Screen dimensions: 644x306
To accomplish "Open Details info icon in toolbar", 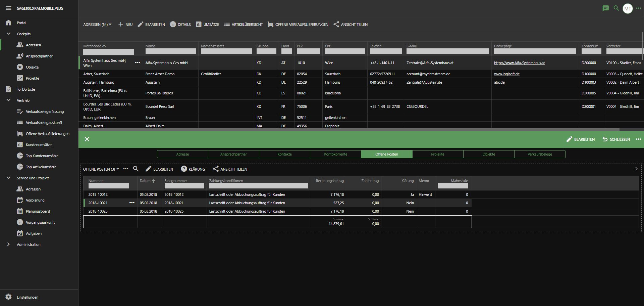I will [x=173, y=25].
